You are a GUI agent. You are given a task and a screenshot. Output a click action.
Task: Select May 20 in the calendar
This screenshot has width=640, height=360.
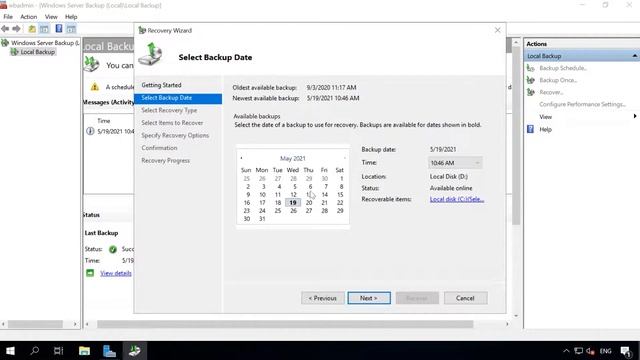(309, 202)
